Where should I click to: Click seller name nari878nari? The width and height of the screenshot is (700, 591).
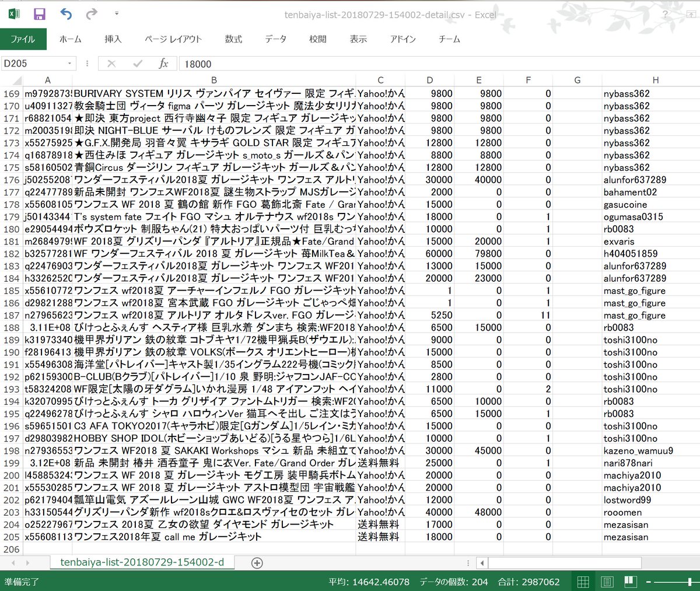pyautogui.click(x=628, y=463)
